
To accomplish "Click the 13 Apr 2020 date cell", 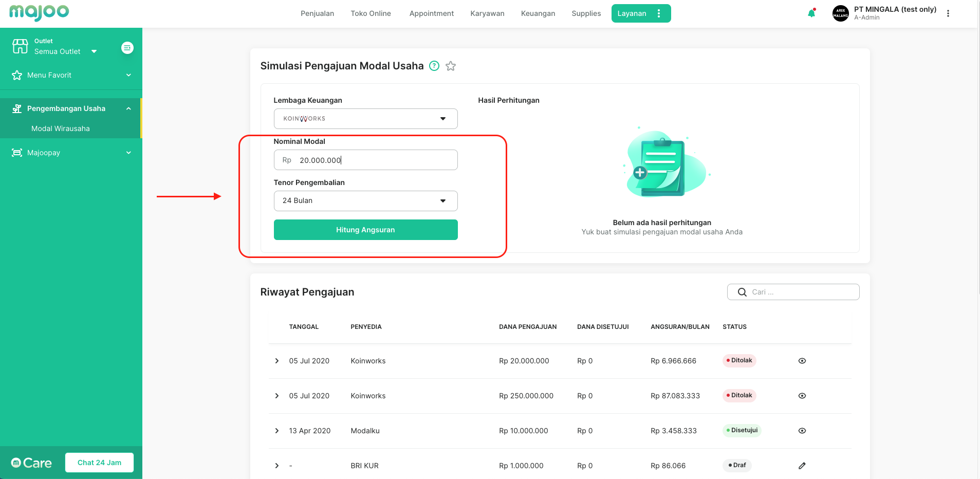I will (309, 431).
